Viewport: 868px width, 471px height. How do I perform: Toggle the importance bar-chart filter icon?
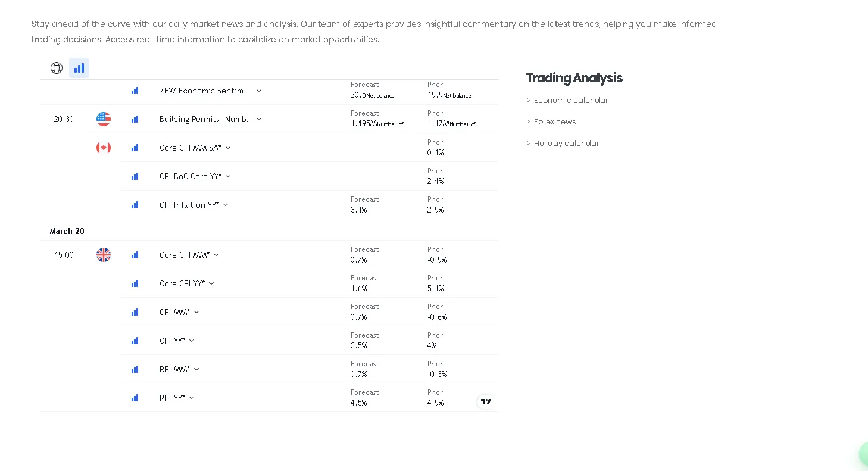coord(79,68)
